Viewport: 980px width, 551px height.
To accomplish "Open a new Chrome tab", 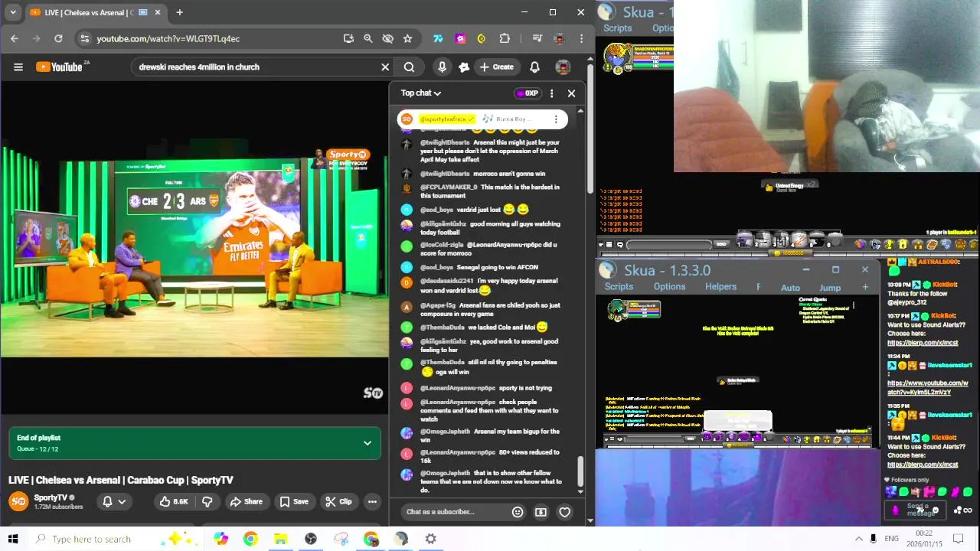I will tap(179, 12).
